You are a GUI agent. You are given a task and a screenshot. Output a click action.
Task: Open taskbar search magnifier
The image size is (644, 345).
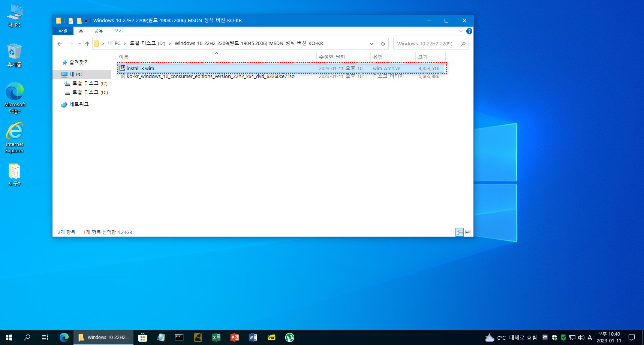tap(27, 337)
